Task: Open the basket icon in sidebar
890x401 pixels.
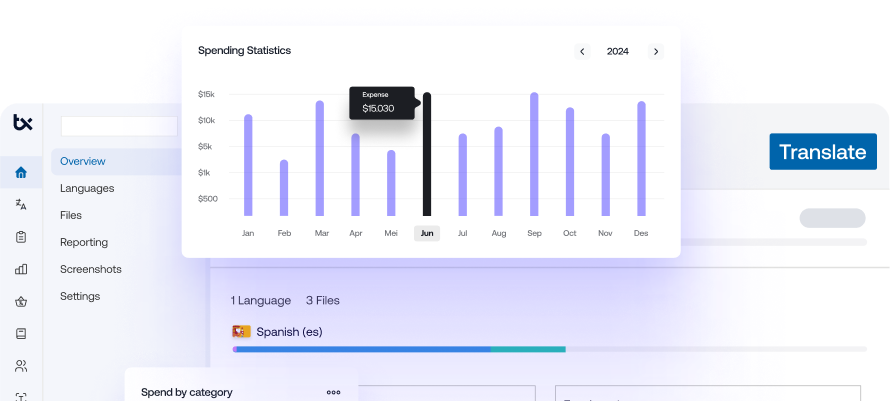Action: (x=21, y=302)
